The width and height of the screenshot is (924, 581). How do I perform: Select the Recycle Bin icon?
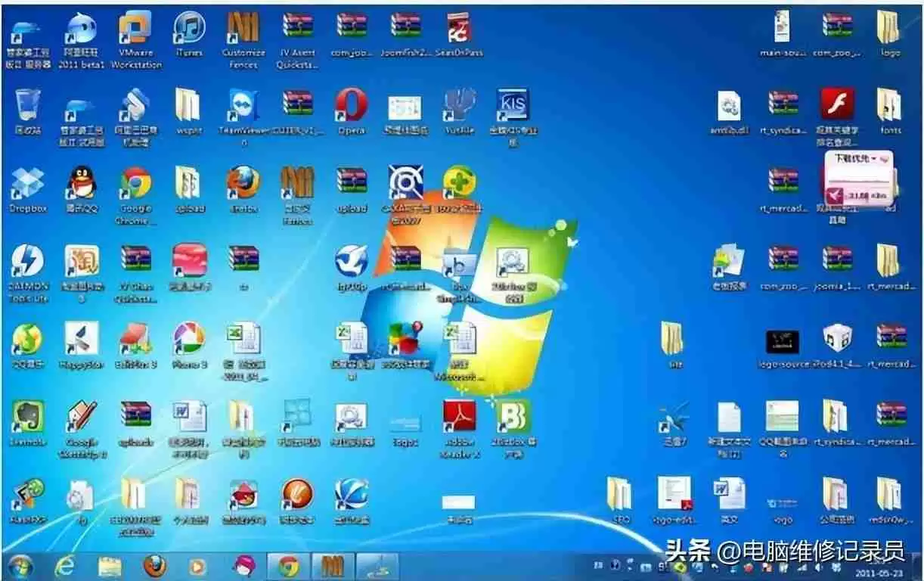tap(27, 106)
